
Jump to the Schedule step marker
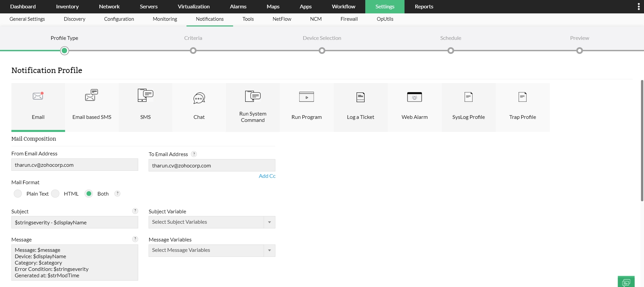point(451,51)
